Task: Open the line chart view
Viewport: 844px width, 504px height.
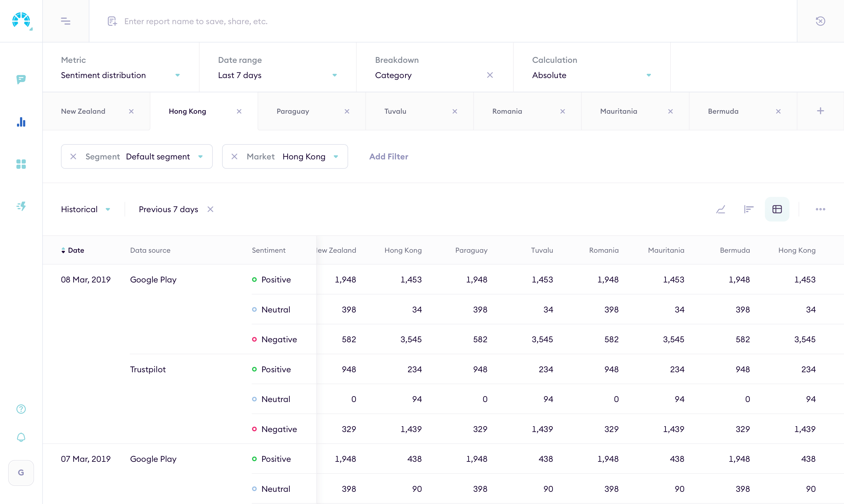Action: point(721,209)
